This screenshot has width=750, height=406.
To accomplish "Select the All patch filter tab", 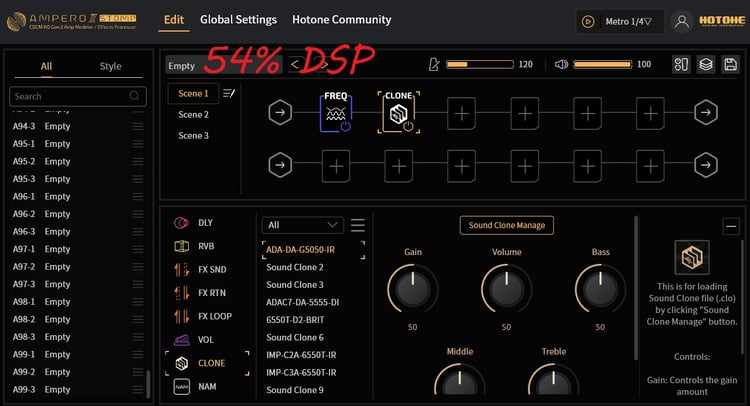I will [46, 66].
